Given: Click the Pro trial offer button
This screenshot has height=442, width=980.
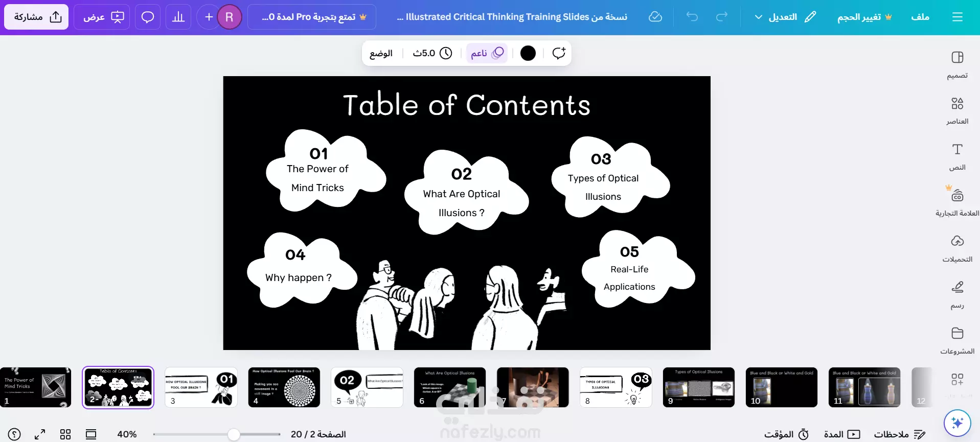Looking at the screenshot, I should pos(312,17).
